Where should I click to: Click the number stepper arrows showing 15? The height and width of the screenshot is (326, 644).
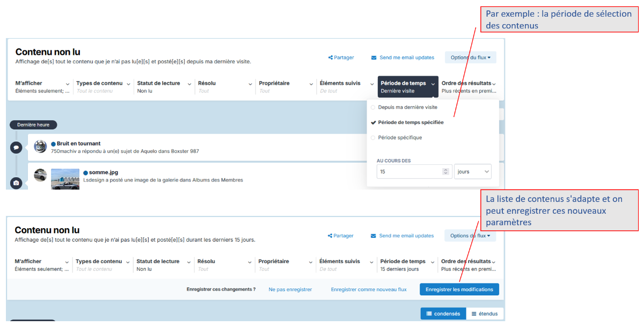[445, 172]
